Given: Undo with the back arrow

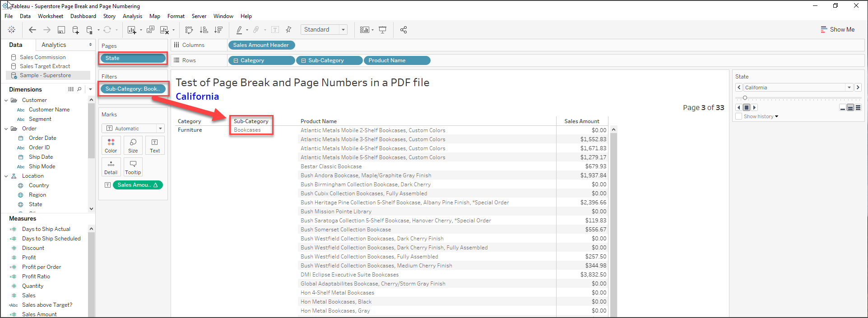Looking at the screenshot, I should pos(32,30).
